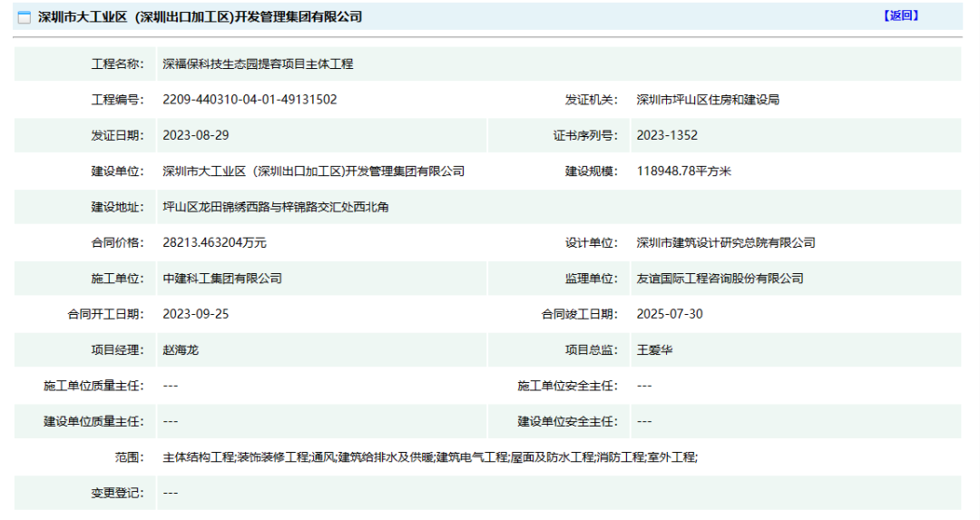Click the 【返回】 link to go back
The image size is (980, 520).
[x=901, y=15]
